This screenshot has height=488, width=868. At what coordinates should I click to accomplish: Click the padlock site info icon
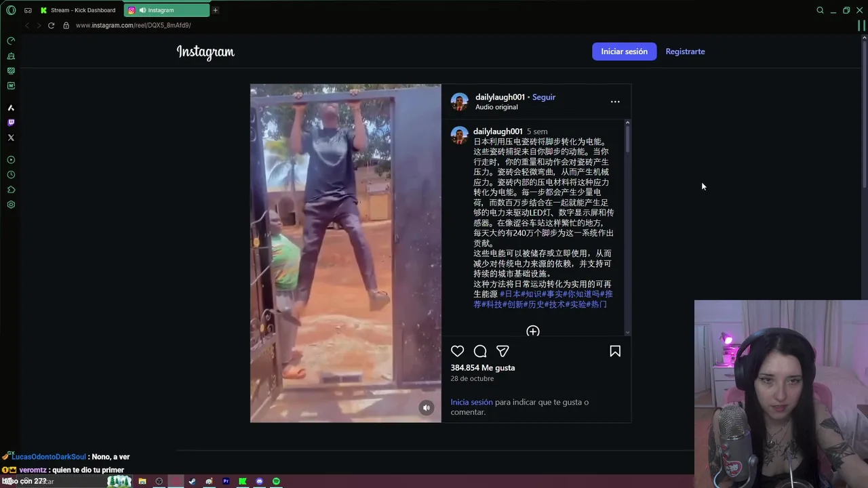[66, 25]
